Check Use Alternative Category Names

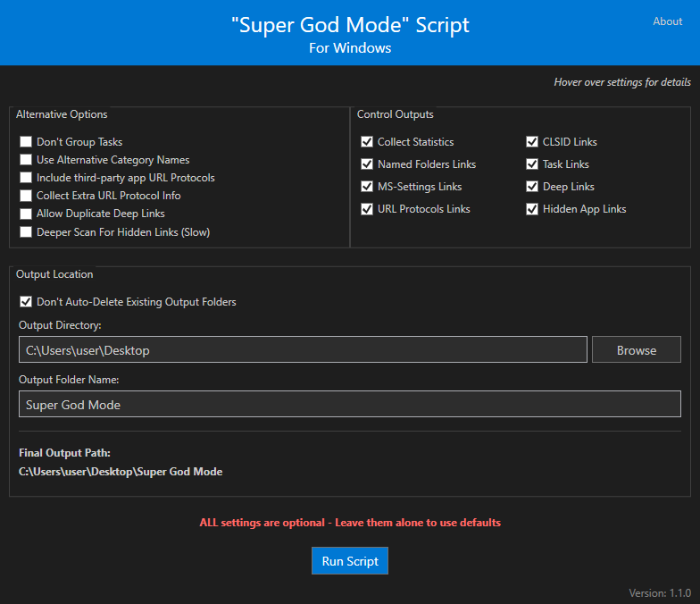26,160
